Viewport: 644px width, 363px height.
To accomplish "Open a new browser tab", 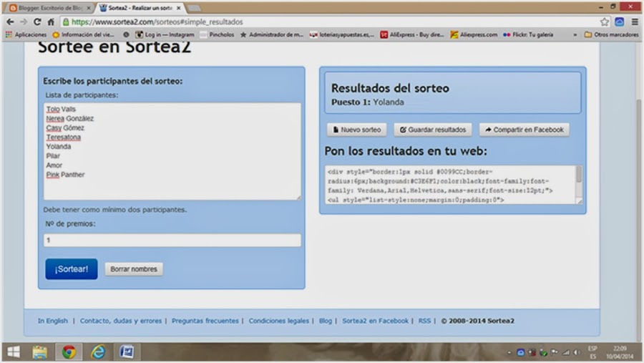I will pos(194,8).
